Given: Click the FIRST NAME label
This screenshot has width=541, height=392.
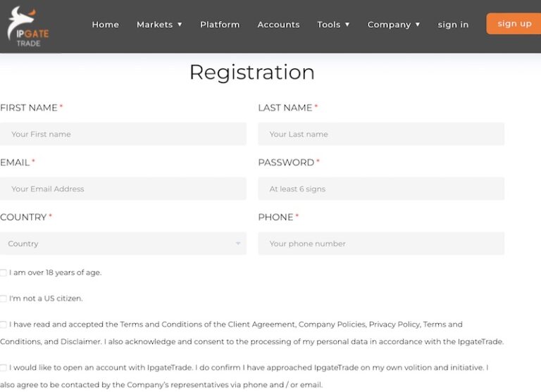Looking at the screenshot, I should tap(32, 108).
